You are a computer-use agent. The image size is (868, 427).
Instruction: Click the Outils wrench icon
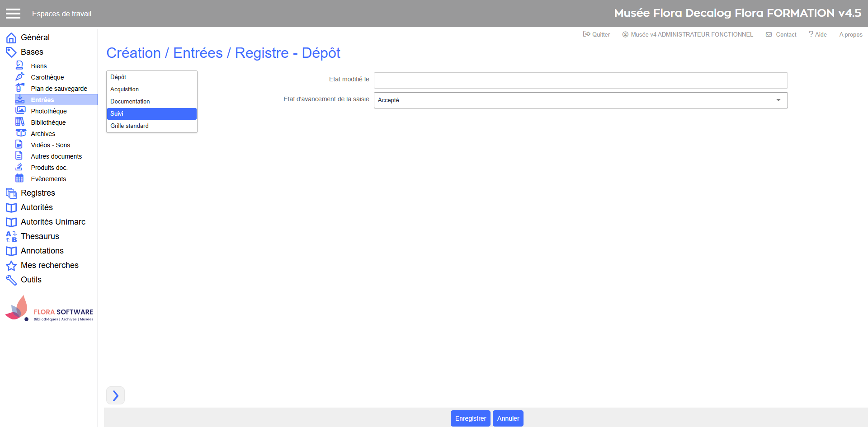11,280
